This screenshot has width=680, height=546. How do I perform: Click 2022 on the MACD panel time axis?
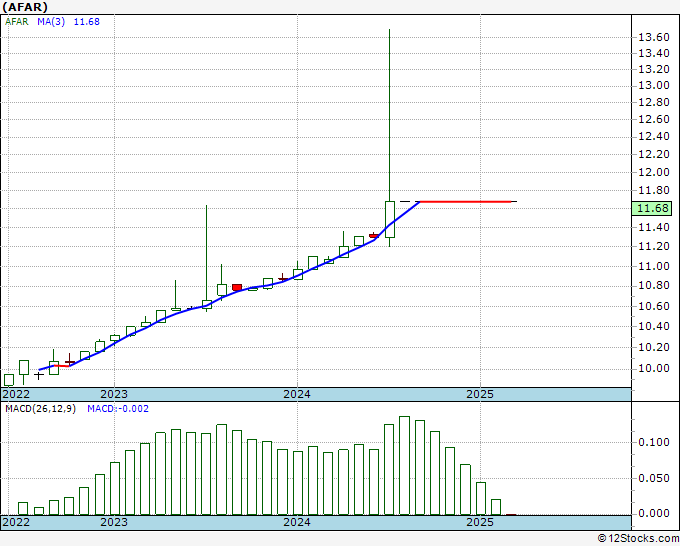16,522
